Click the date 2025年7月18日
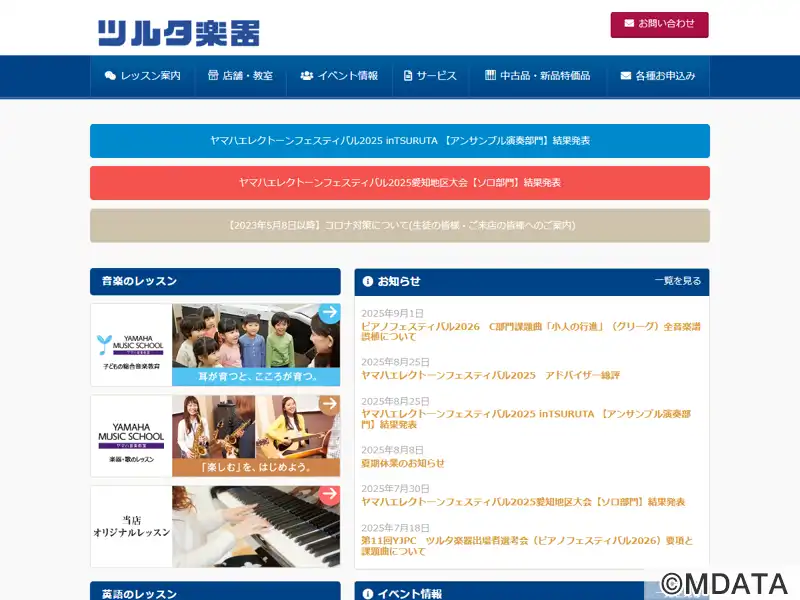The image size is (800, 600). 395,528
